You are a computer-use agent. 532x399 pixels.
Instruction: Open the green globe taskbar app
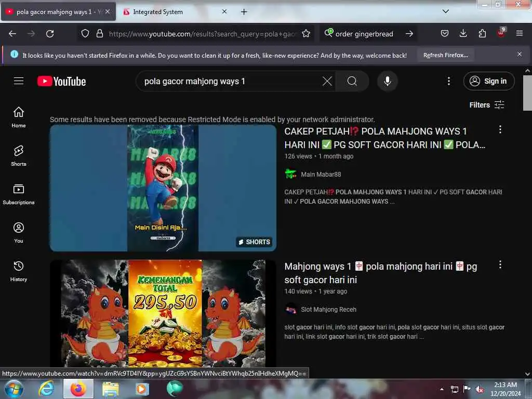(x=175, y=389)
